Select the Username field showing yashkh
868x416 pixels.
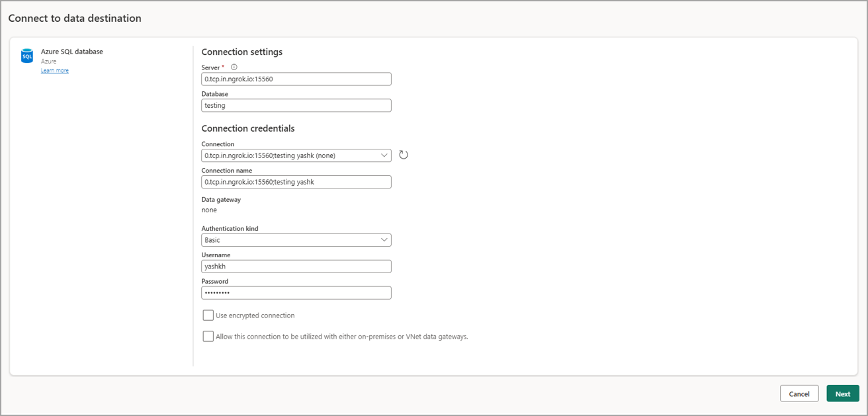click(296, 266)
